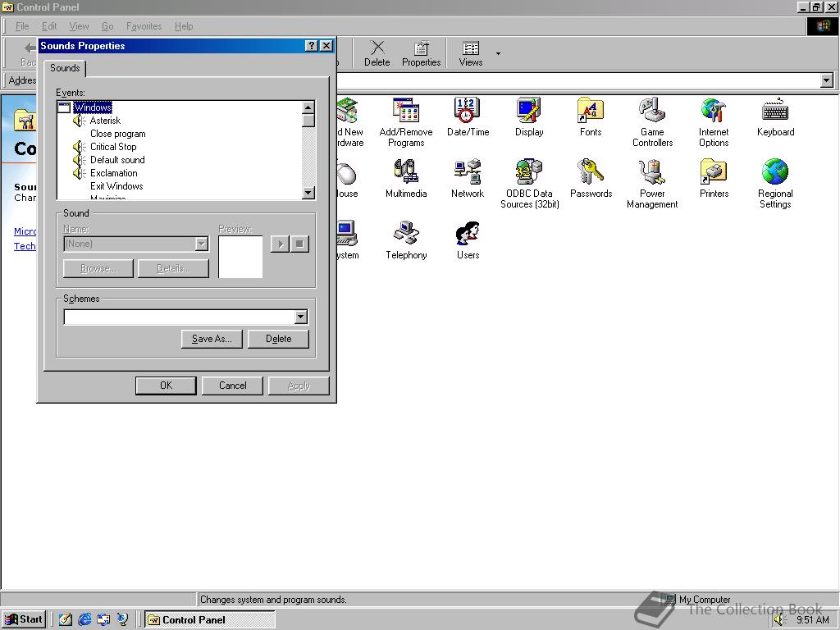Expand the sound Name combo box

(x=201, y=244)
